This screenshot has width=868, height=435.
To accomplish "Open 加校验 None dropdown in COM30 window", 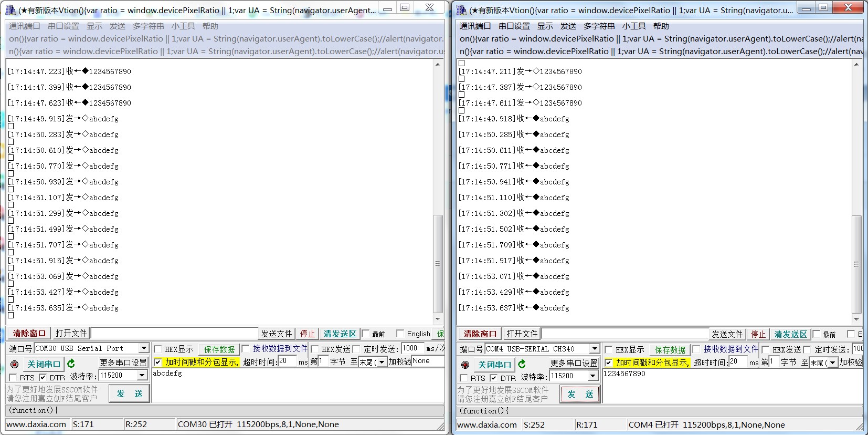I will tap(428, 361).
